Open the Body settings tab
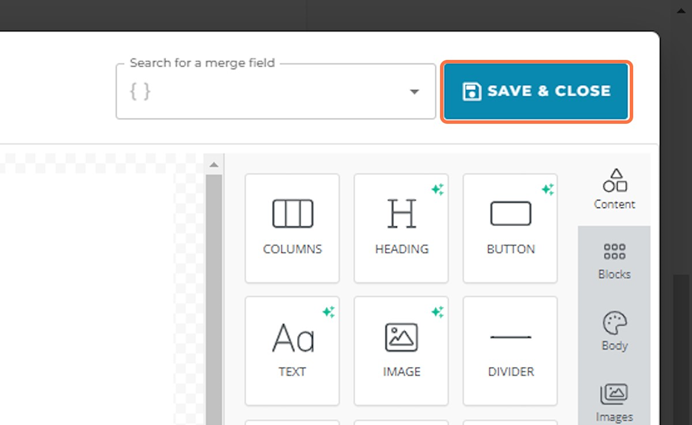The image size is (692, 425). [x=614, y=331]
